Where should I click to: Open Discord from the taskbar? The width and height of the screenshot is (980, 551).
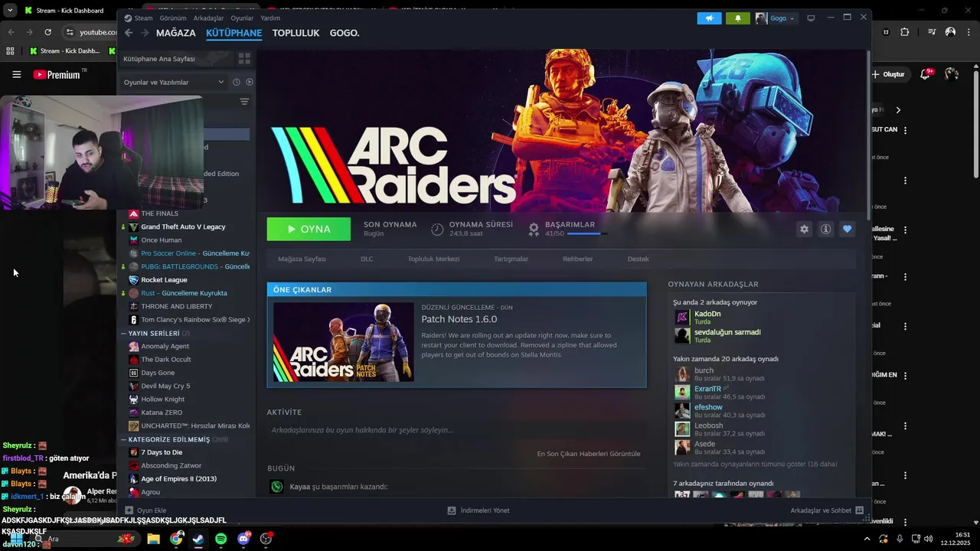point(243,539)
